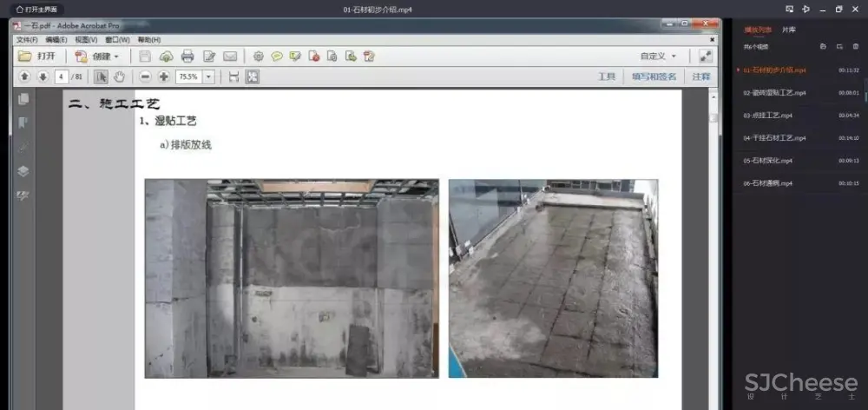Viewport: 868px width, 410px height.
Task: Go to the next page arrow
Action: [42, 76]
